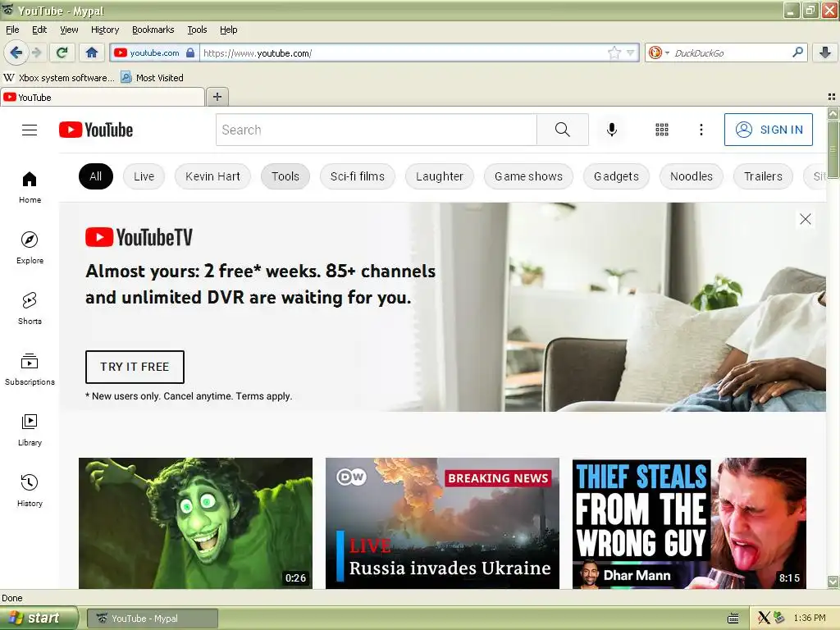Select the All filter chip
This screenshot has width=840, height=630.
(x=96, y=176)
